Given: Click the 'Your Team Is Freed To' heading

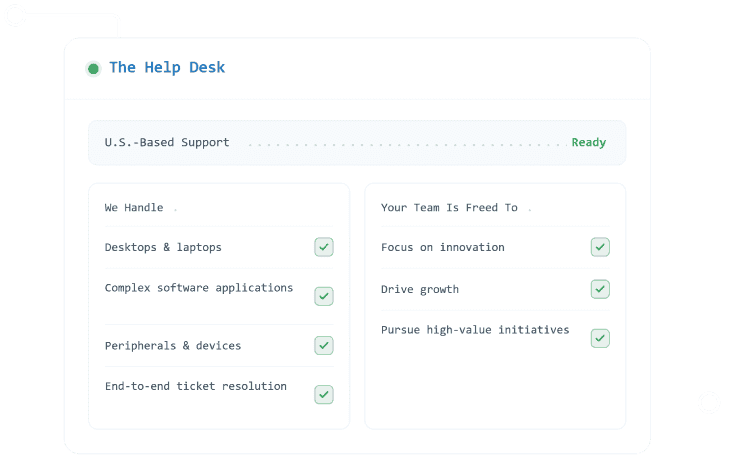Looking at the screenshot, I should point(449,208).
